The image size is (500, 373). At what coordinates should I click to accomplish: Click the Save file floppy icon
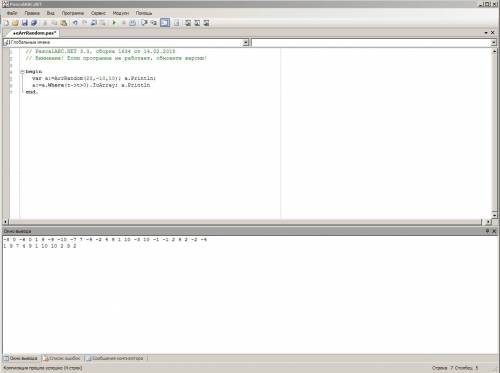(25, 23)
